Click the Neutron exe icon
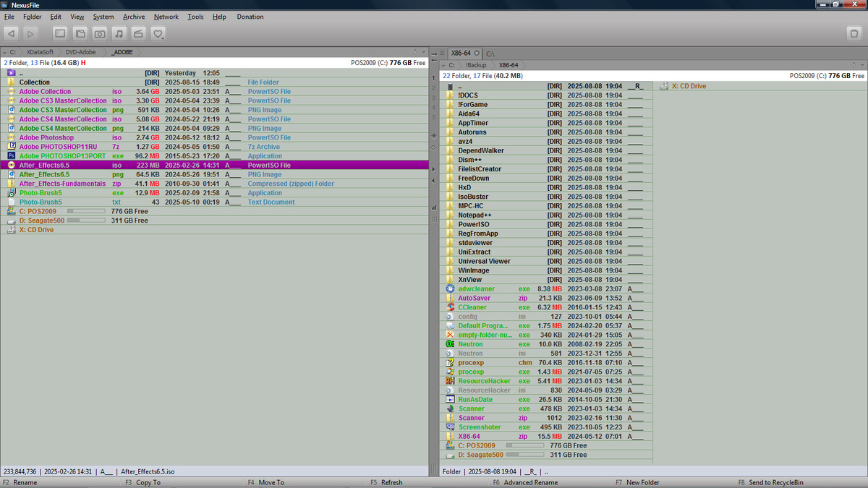The width and height of the screenshot is (868, 488). [x=450, y=344]
